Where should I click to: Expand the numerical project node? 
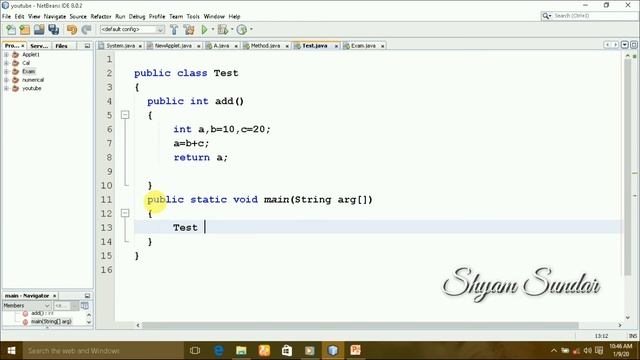click(x=6, y=80)
